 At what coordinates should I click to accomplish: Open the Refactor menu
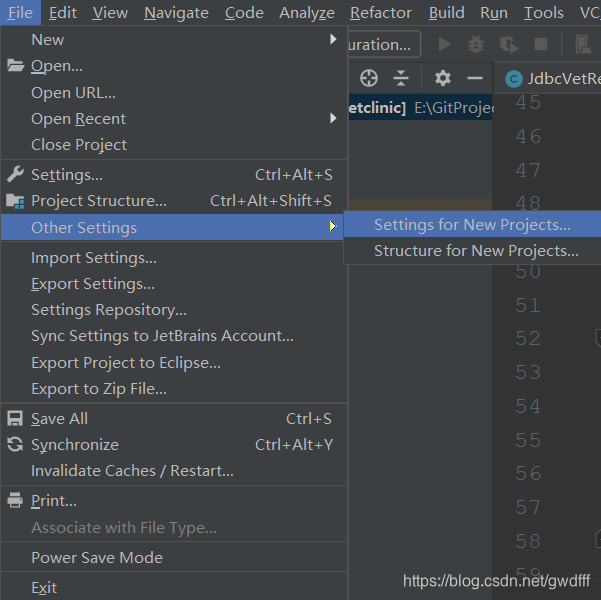coord(381,13)
